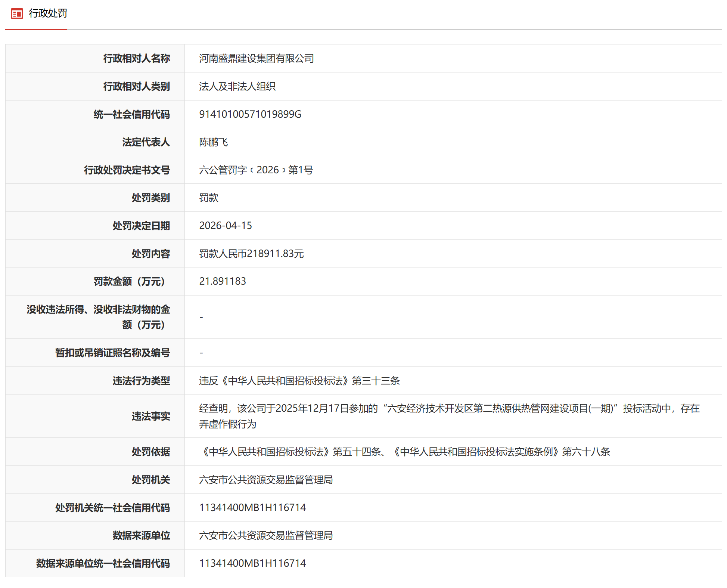727x588 pixels.
Task: Click 数据来源单位统一社会信用代码 value at bottom
Action: pyautogui.click(x=252, y=563)
